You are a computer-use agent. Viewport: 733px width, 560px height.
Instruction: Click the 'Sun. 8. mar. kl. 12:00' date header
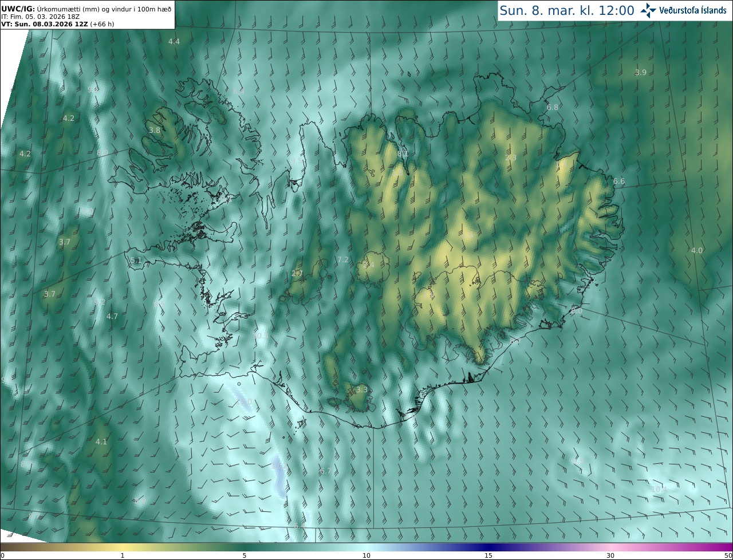(x=567, y=10)
